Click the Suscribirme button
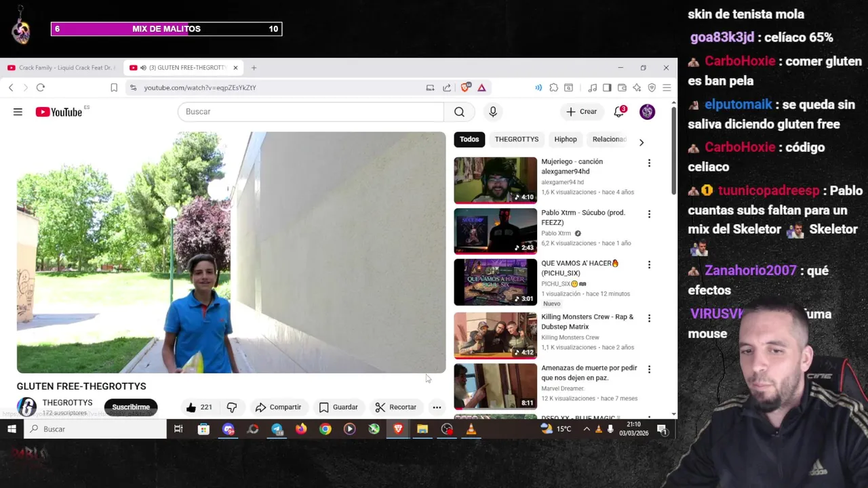Image resolution: width=868 pixels, height=488 pixels. click(x=131, y=407)
